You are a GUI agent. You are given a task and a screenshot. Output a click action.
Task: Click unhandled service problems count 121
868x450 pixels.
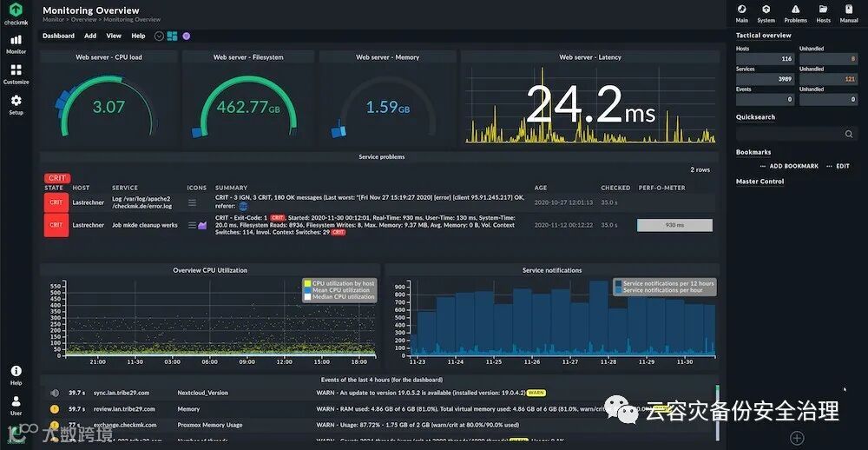pos(829,79)
